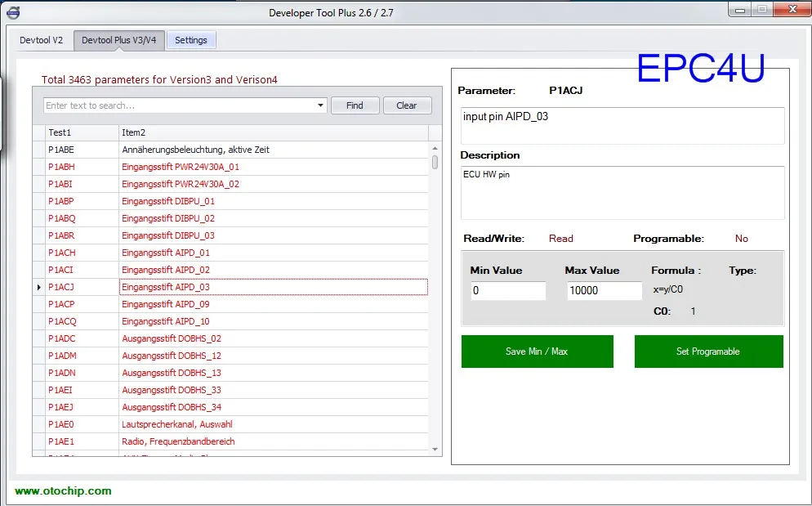Click the row indicator arrow for P1ACJ
Viewport: 812px width, 506px height.
[x=39, y=287]
